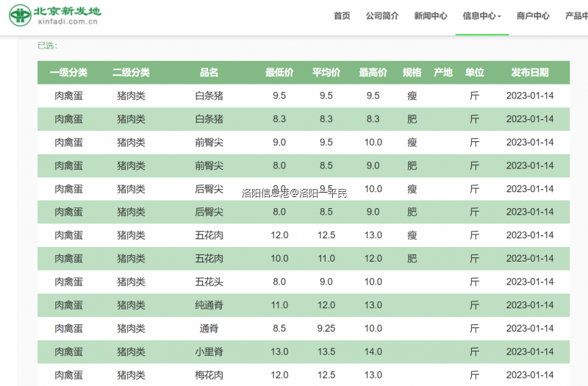Click the 13.0 lowest price for 小里脊
The image size is (588, 386).
click(x=279, y=352)
